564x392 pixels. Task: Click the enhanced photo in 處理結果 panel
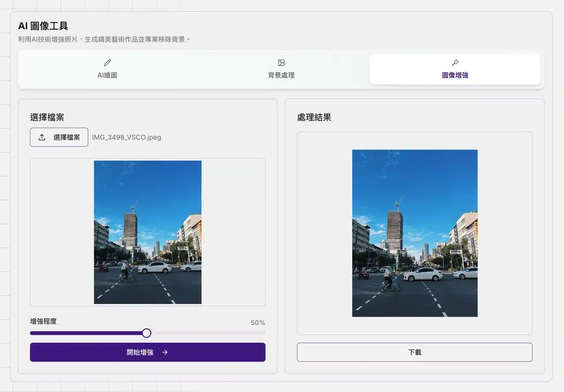pos(415,233)
